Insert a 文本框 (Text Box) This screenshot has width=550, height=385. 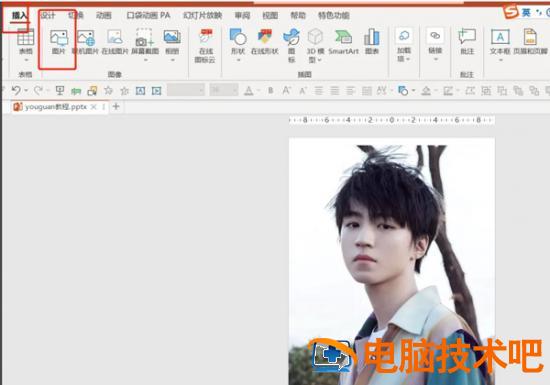point(500,42)
